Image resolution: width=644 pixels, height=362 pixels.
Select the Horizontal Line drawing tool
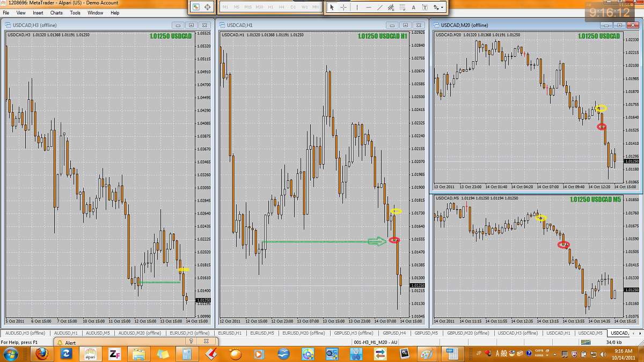[x=368, y=7]
